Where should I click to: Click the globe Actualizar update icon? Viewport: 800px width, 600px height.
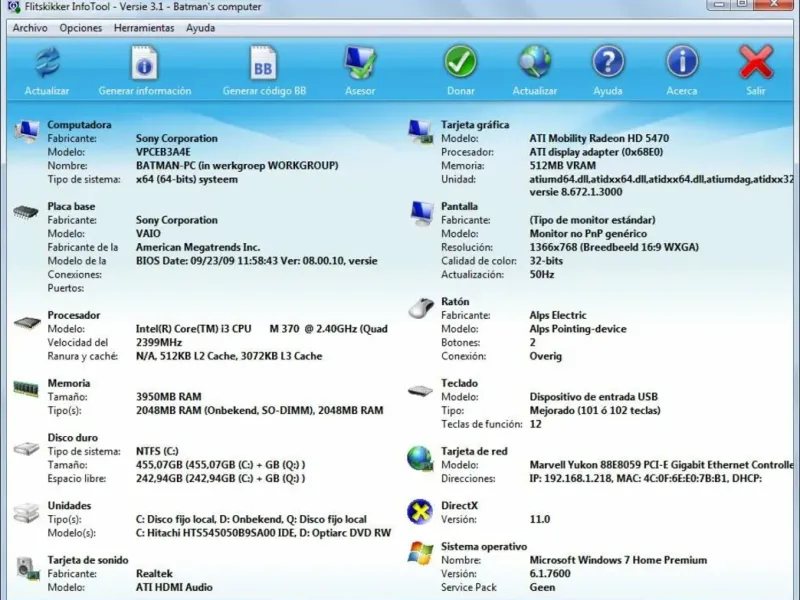pyautogui.click(x=535, y=62)
